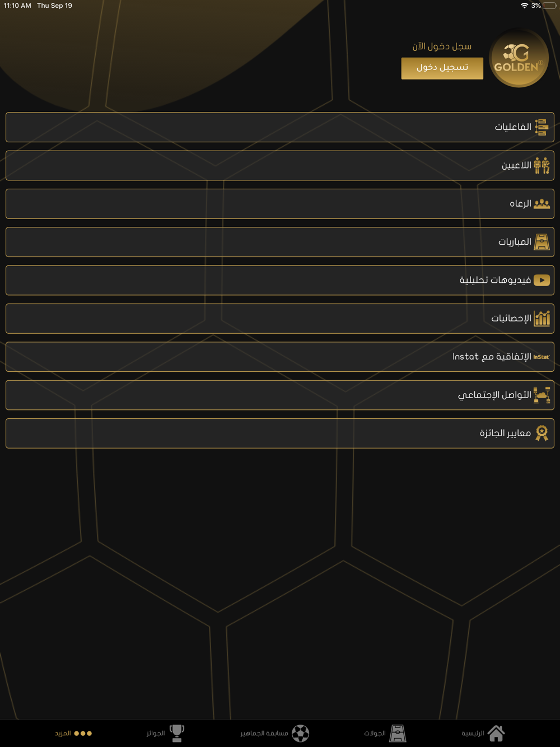Open the مسابقة الجماهير fans contest tab
This screenshot has width=560, height=747.
click(275, 733)
